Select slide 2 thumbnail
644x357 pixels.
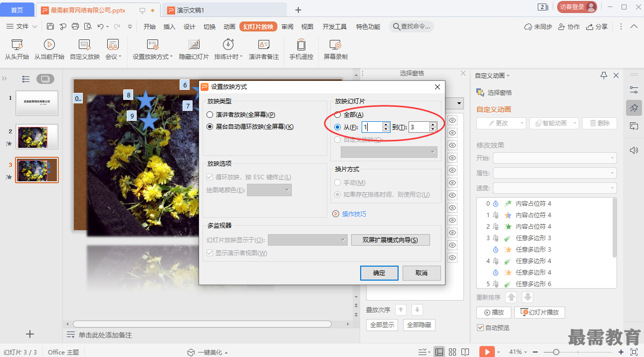(37, 136)
